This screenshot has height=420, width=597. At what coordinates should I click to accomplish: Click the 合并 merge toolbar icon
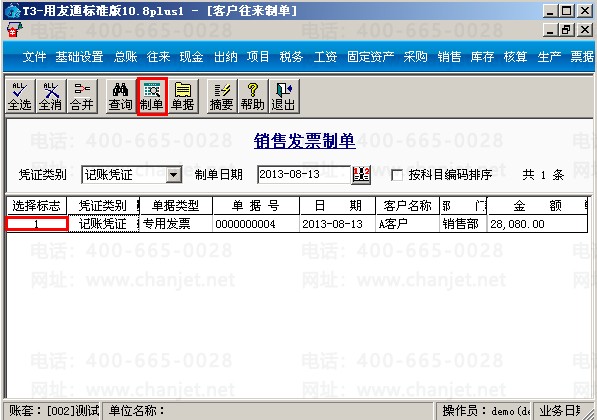tap(82, 96)
